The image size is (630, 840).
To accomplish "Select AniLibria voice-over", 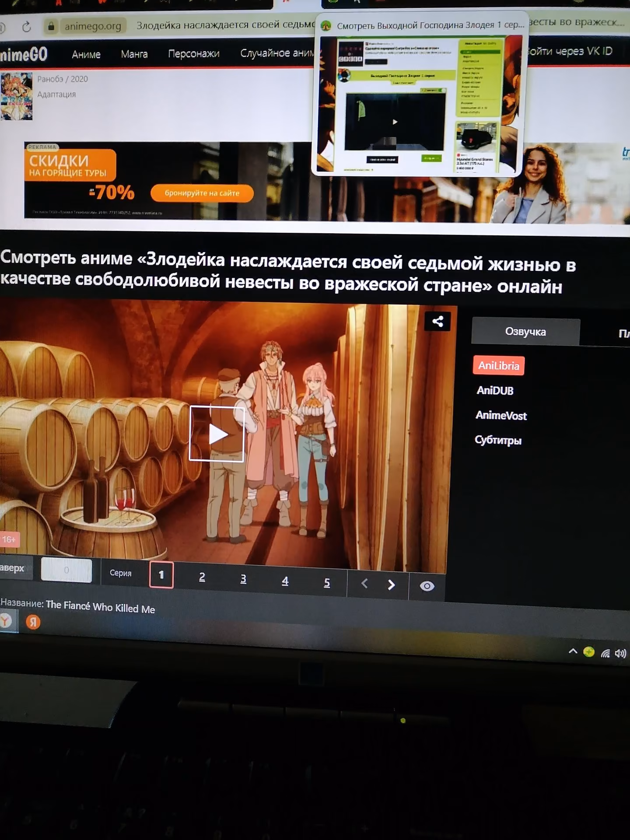I will pyautogui.click(x=499, y=365).
